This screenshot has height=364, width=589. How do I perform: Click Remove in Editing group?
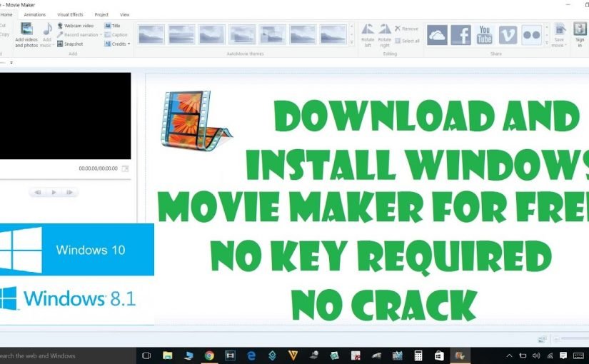pos(406,29)
